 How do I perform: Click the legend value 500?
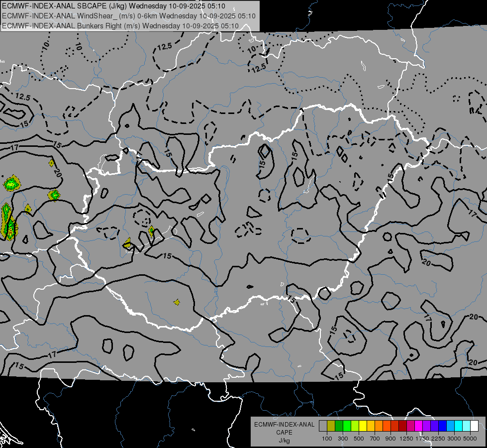359,439
